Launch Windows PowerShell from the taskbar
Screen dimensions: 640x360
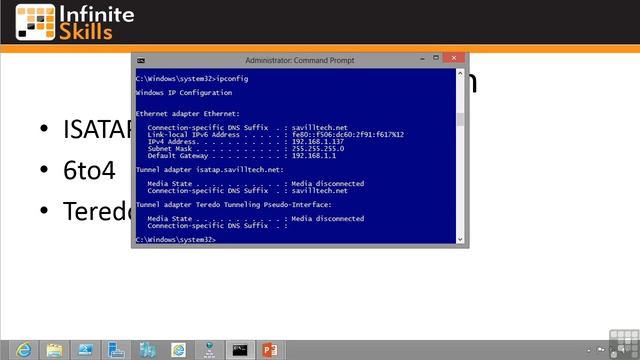85,350
